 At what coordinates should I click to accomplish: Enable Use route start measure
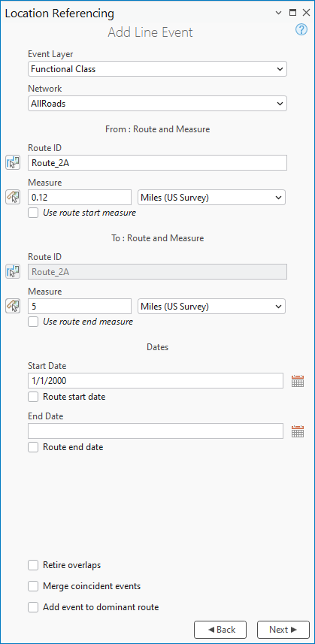pyautogui.click(x=33, y=213)
